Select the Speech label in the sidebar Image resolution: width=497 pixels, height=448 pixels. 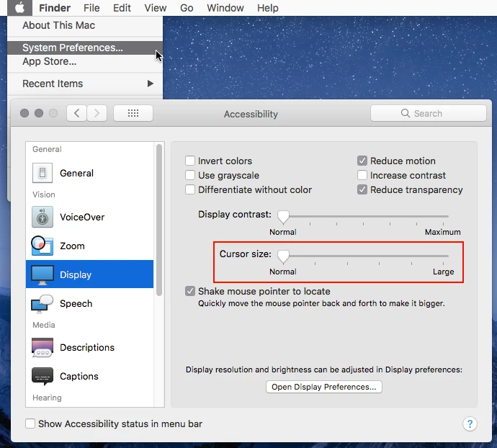(x=76, y=304)
